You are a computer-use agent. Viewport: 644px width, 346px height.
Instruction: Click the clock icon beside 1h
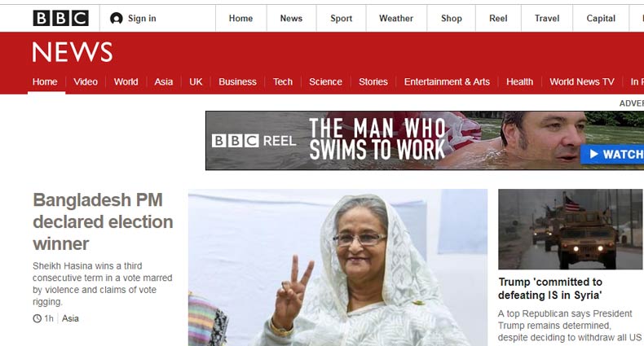click(37, 318)
